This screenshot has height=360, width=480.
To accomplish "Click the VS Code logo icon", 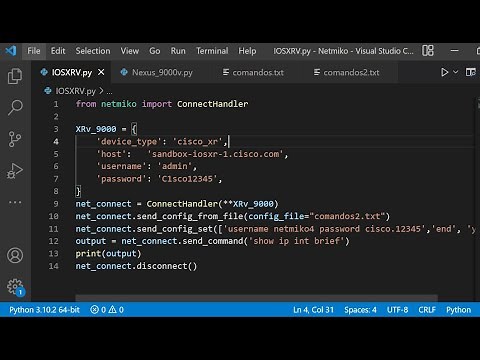I will [x=11, y=51].
